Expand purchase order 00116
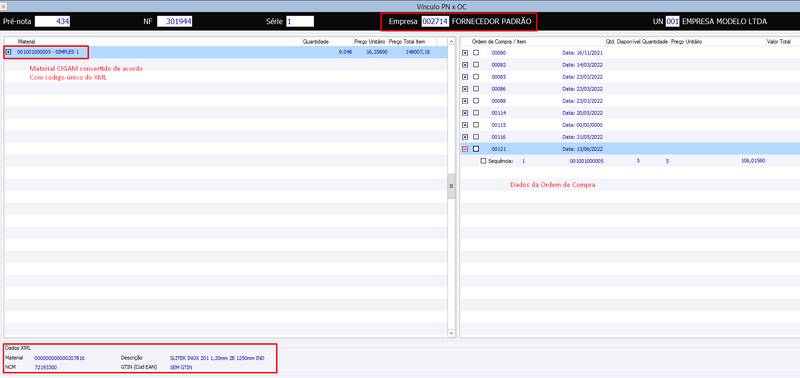 (x=465, y=137)
